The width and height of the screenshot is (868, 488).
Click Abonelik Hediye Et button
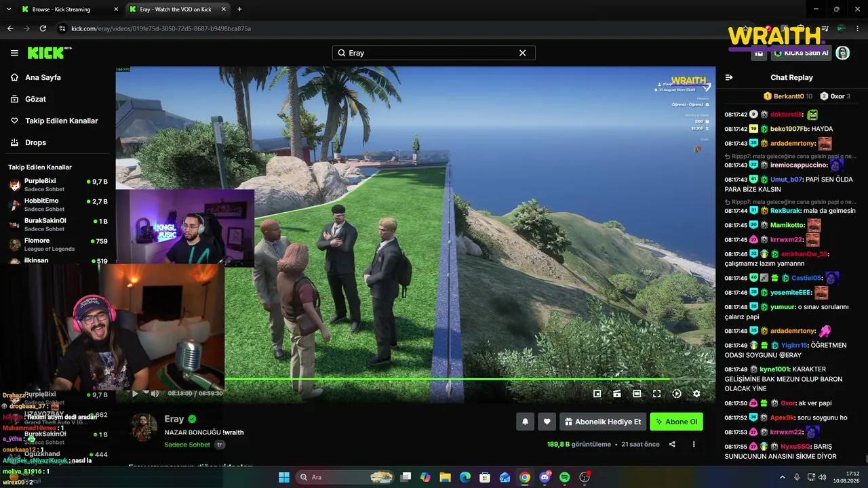coord(603,422)
